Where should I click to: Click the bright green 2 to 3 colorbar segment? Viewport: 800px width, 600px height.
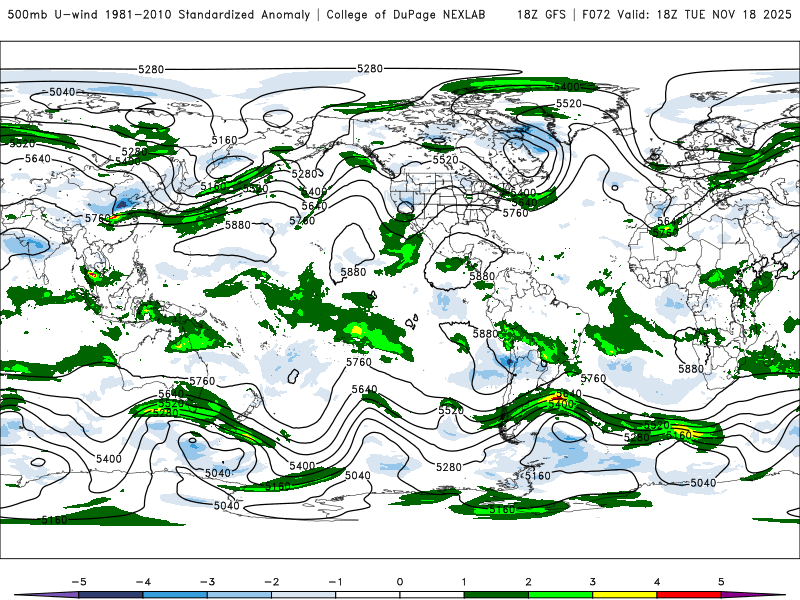561,595
